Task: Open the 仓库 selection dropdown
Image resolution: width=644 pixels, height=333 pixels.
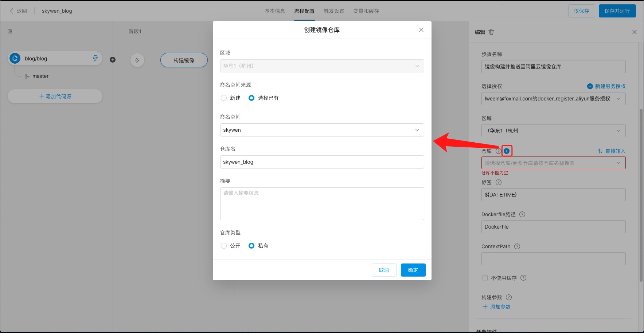Action: [x=554, y=163]
